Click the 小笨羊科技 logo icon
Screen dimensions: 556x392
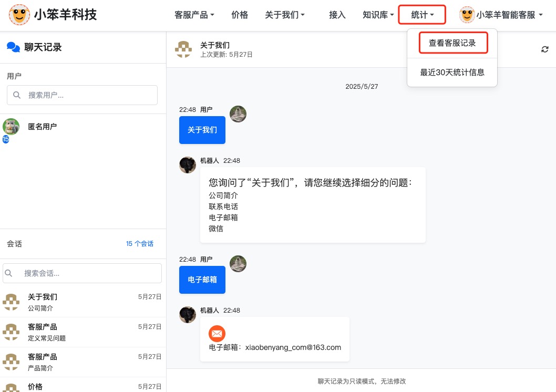click(19, 15)
